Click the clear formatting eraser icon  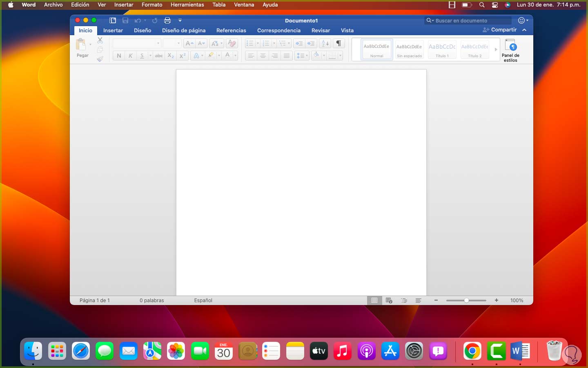click(232, 43)
